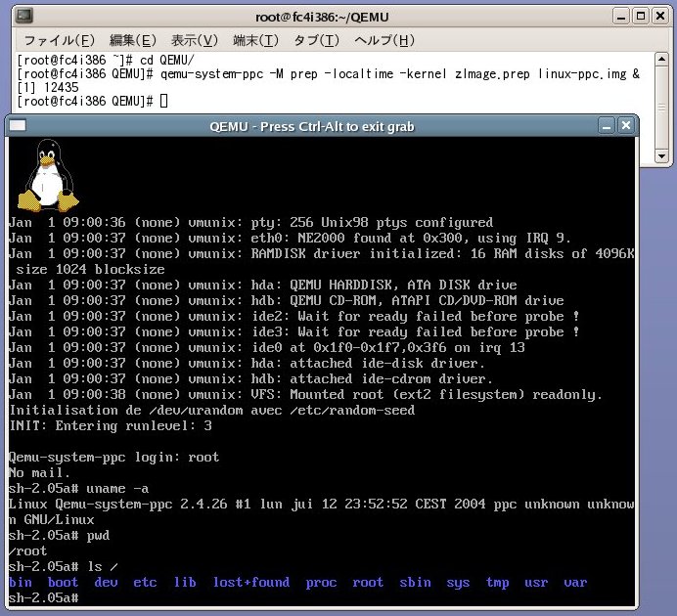
Task: Click 'INIT: Entering runlevel: 3' line
Action: pyautogui.click(x=111, y=425)
